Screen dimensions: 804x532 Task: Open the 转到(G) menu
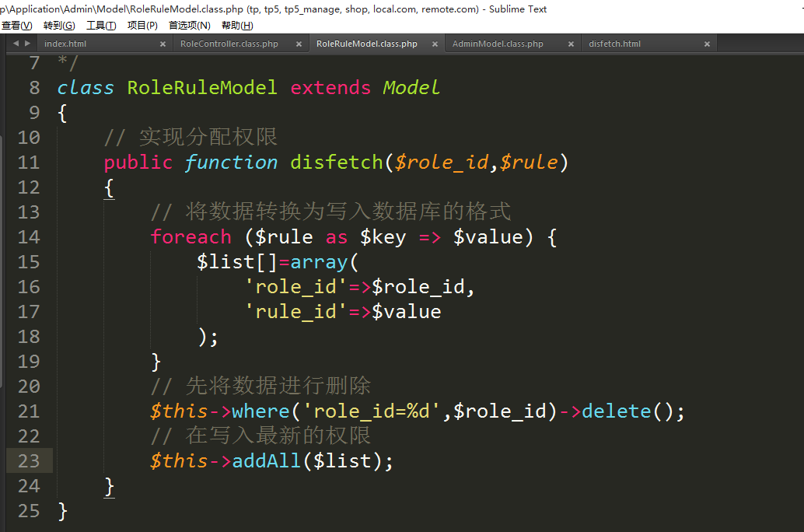(x=59, y=26)
